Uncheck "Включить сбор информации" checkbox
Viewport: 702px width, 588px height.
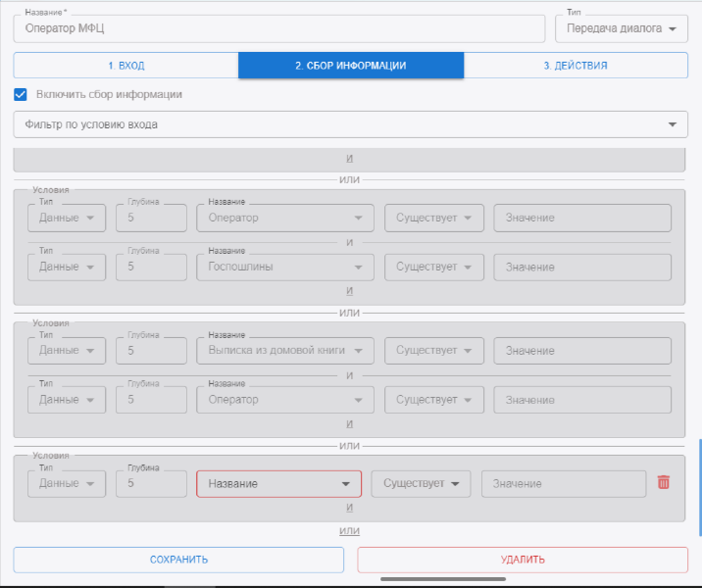(x=21, y=95)
